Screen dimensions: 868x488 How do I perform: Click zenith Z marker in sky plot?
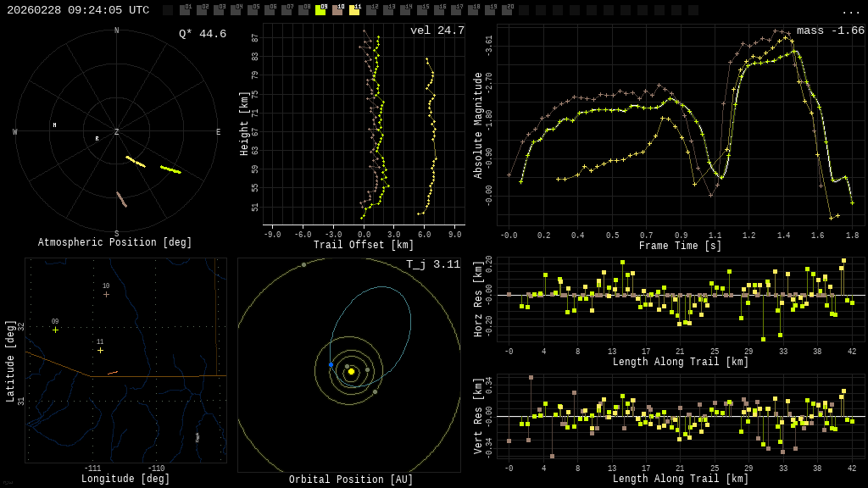click(x=117, y=132)
